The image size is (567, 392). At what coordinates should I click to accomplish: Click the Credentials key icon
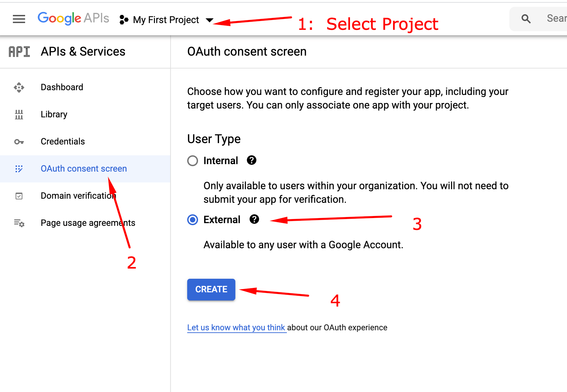[19, 142]
